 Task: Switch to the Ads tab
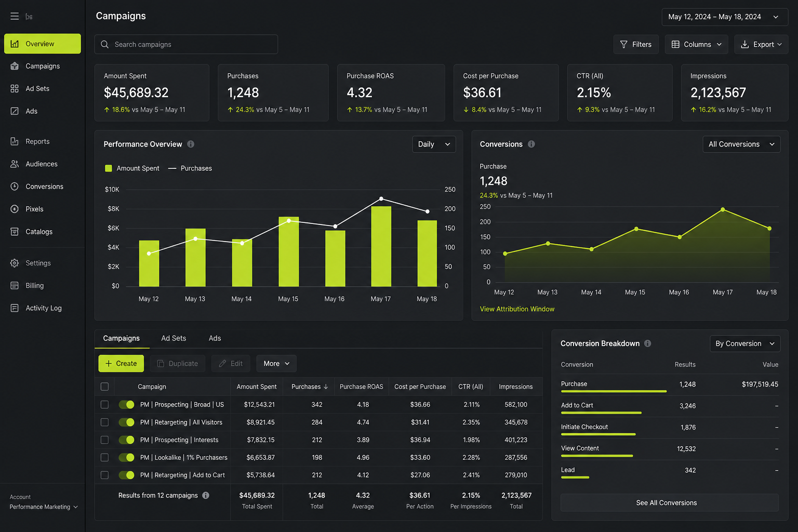215,338
